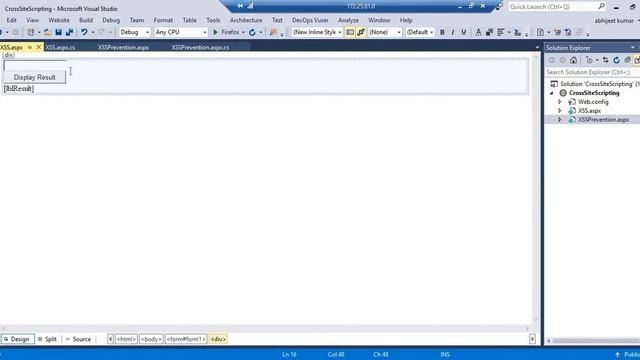Switch to XSS.aspx.cs tab
The image size is (640, 360).
(x=60, y=47)
